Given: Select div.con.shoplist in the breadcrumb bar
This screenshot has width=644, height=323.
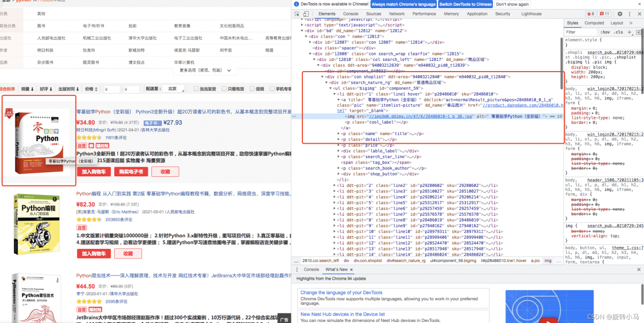Looking at the screenshot, I should (367, 261).
